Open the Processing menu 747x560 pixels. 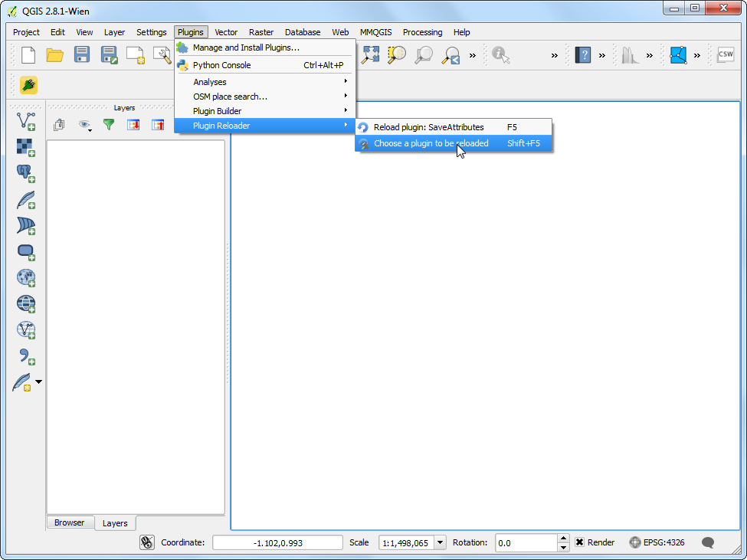(x=423, y=32)
